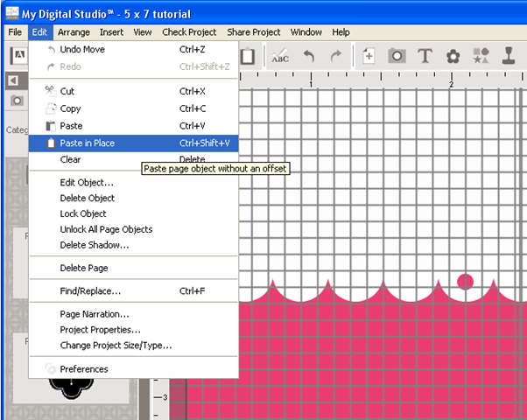Choose Cut from Edit menu
Image resolution: width=527 pixels, height=420 pixels.
[134, 91]
